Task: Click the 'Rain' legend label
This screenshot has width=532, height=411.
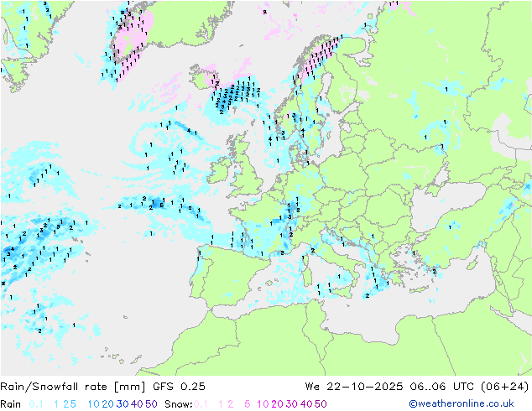Action: pos(11,404)
